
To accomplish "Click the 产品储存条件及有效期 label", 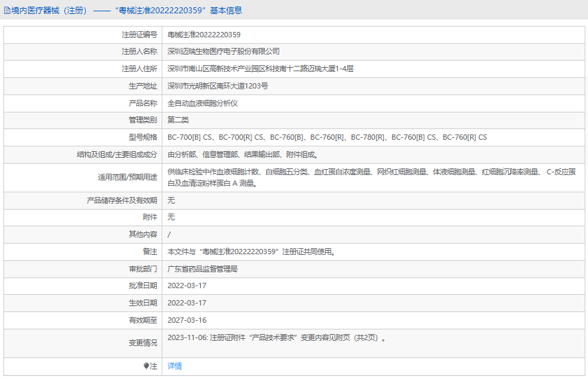I will point(122,200).
